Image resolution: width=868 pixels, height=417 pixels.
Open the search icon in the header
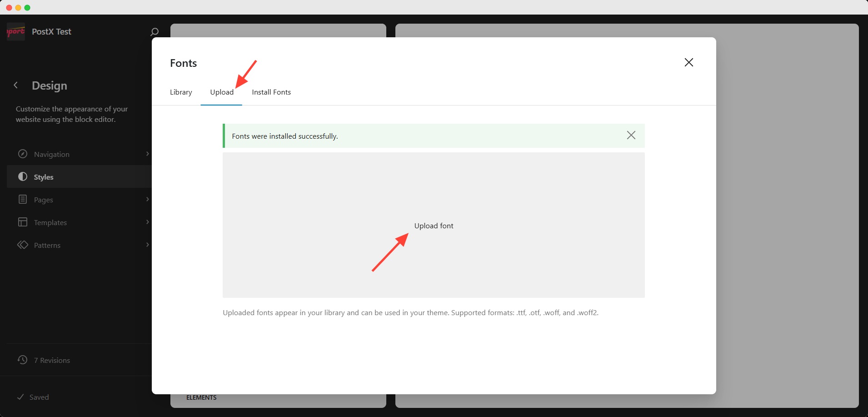click(154, 31)
